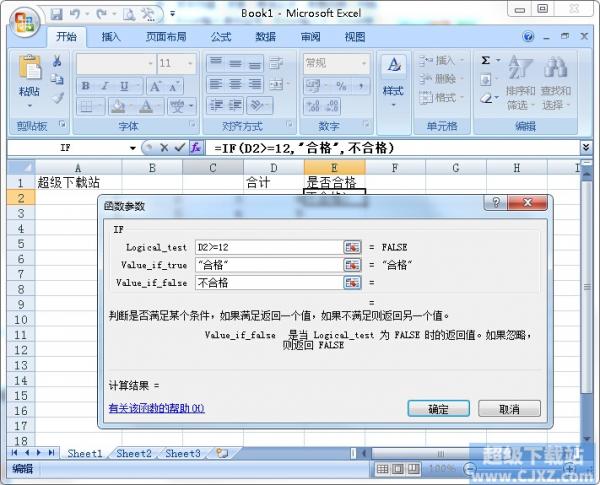
Task: Switch to the 视图 ribbon tab
Action: click(355, 37)
